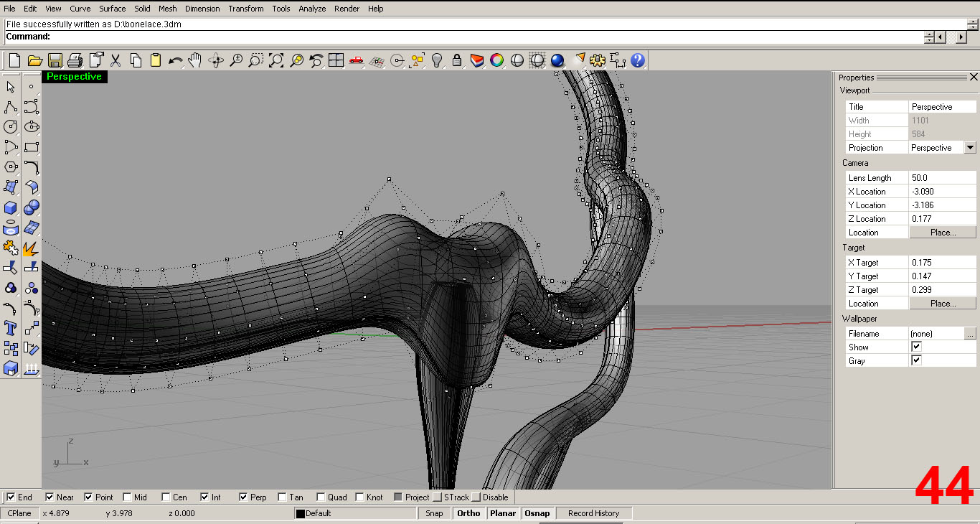Select the Text tool with the T icon
Image resolution: width=980 pixels, height=524 pixels.
tap(11, 328)
